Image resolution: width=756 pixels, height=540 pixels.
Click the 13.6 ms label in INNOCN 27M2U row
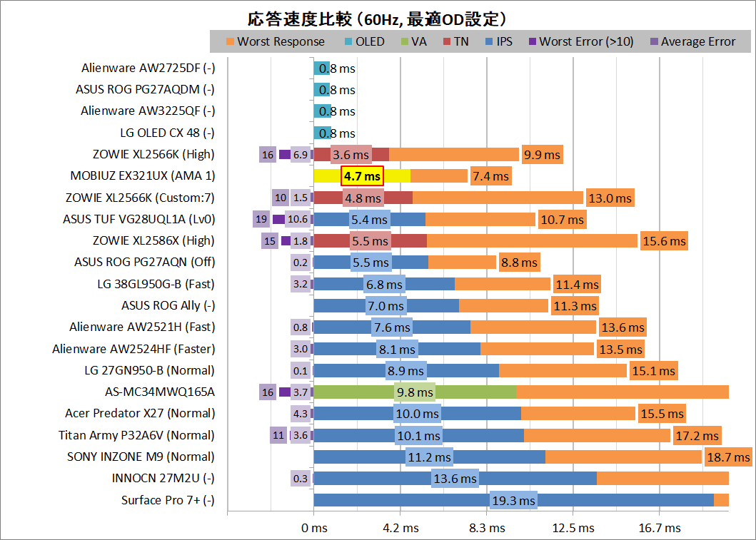tap(455, 479)
